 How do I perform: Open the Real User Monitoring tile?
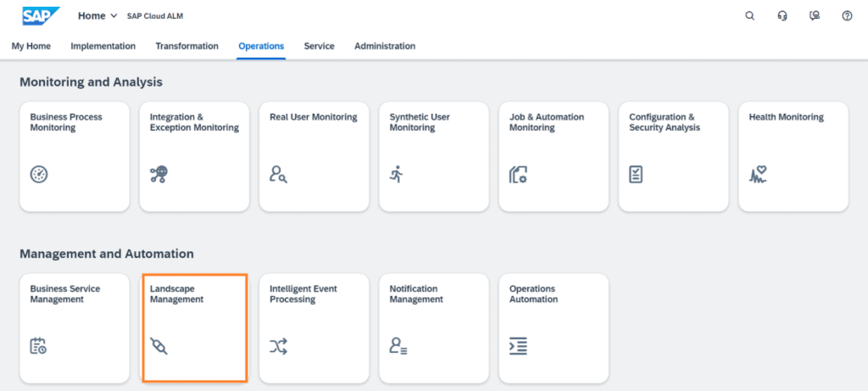314,156
